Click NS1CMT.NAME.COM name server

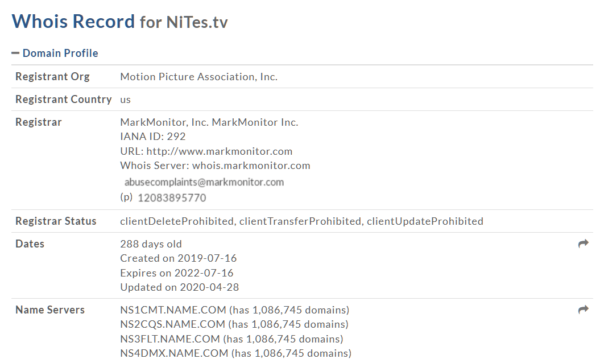(173, 310)
